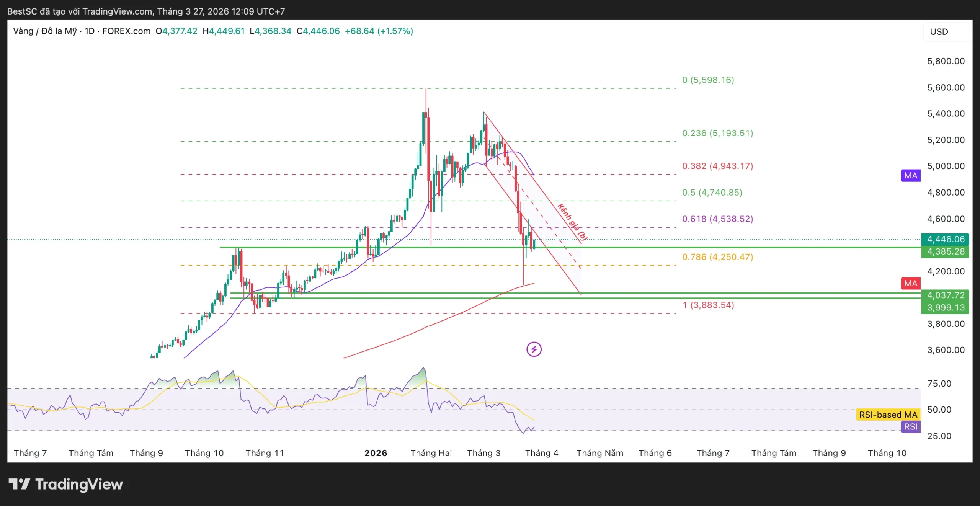Click the TradingView logo at bottom left
The height and width of the screenshot is (506, 980).
[x=65, y=484]
